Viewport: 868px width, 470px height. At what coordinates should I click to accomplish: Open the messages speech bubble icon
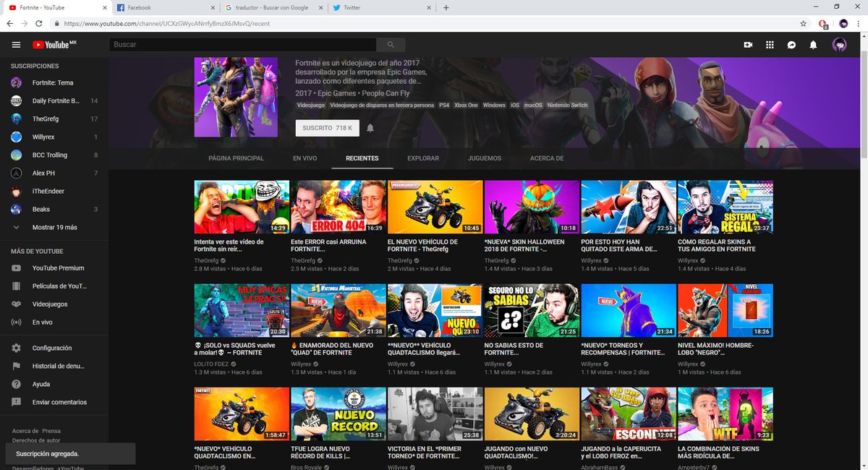(791, 45)
